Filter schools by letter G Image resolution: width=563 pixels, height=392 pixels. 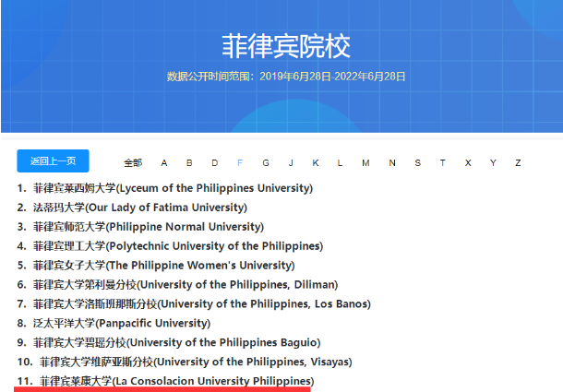pos(266,163)
